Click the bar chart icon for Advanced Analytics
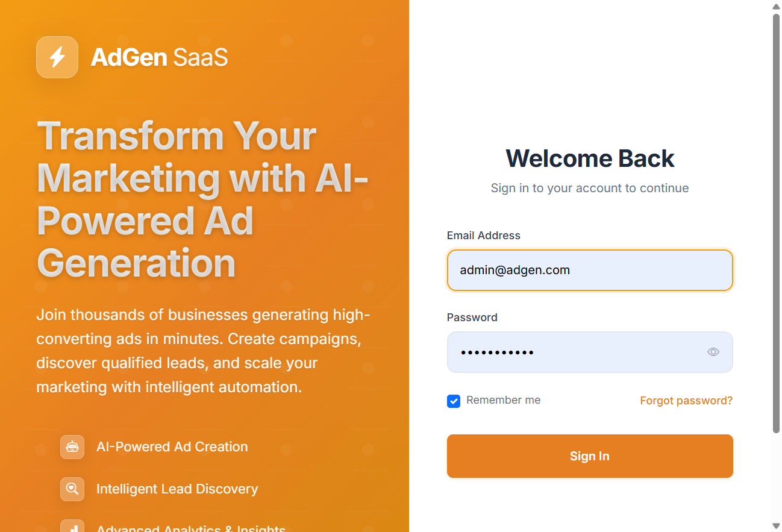The image size is (782, 532). point(72,526)
